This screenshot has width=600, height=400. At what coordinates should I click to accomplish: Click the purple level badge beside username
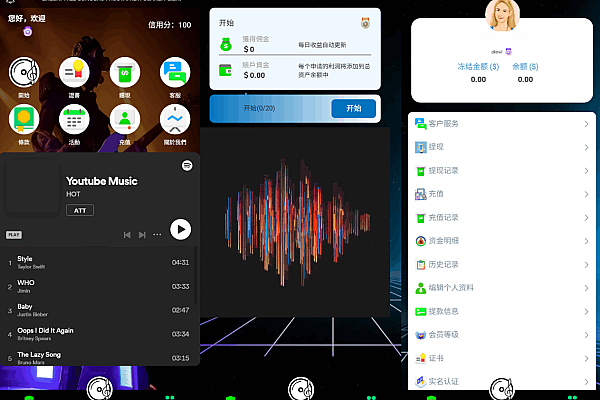pos(508,51)
